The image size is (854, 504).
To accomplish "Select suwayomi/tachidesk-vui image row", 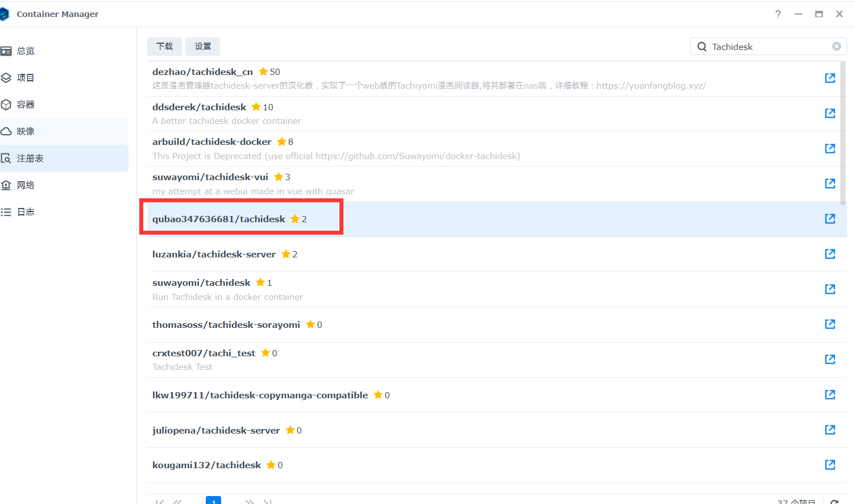I will tap(497, 184).
